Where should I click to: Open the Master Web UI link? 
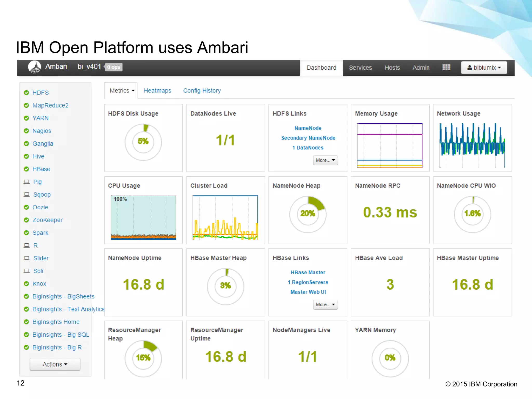tap(308, 292)
